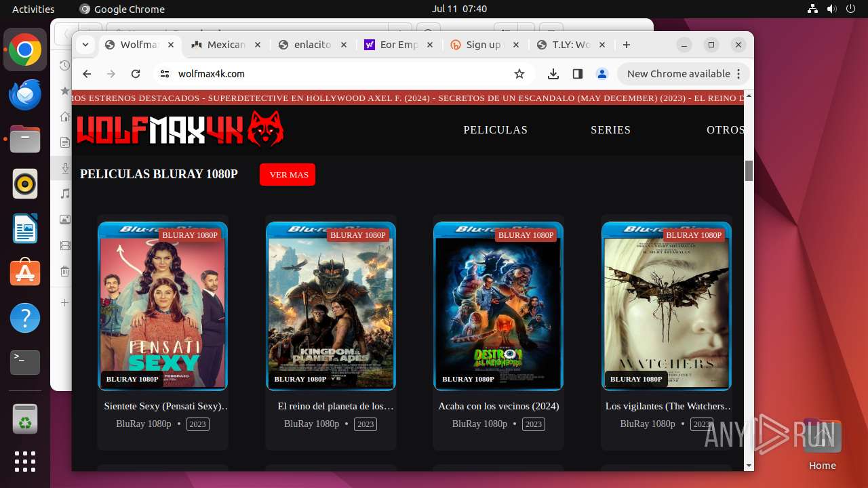This screenshot has width=868, height=488.
Task: Open Los vigilantes (The Watchers) title
Action: pyautogui.click(x=669, y=406)
